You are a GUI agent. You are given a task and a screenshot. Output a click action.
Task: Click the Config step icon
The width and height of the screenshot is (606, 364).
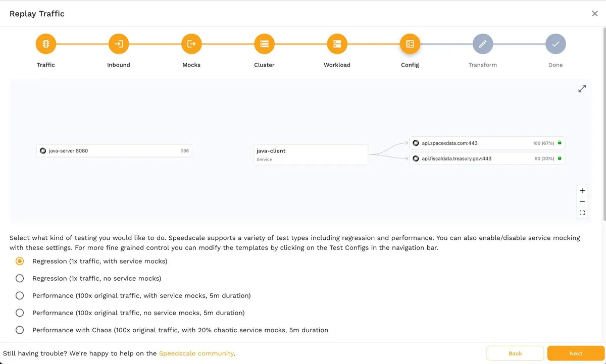(x=410, y=44)
